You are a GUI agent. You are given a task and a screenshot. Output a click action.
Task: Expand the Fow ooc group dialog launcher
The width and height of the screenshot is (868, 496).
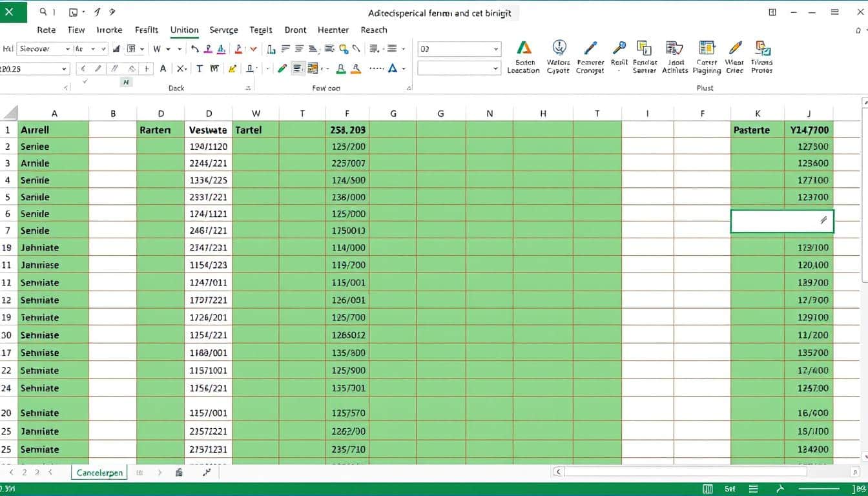point(409,87)
